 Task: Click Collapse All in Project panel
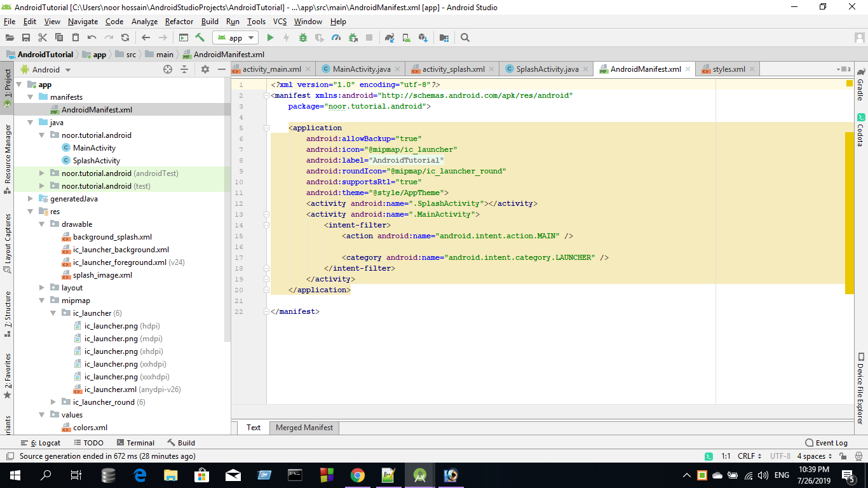click(x=184, y=69)
